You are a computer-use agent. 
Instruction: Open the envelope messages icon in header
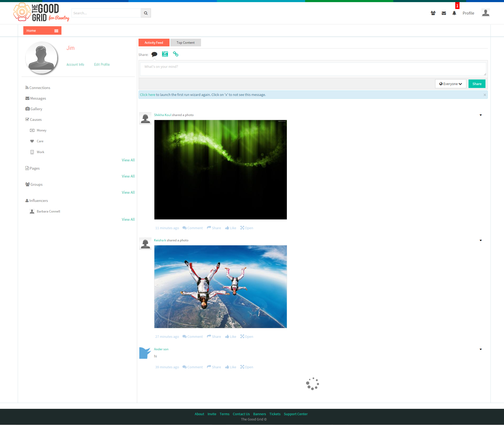(444, 13)
